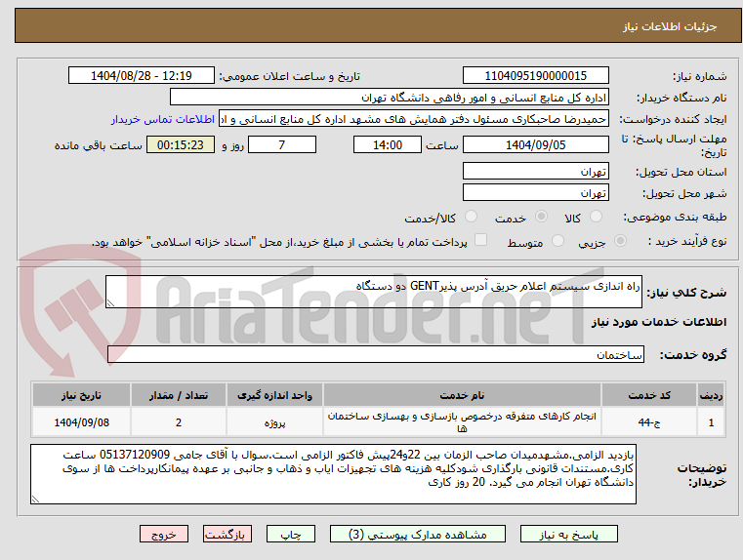743x560 pixels.
Task: Click the public announcement date field 1404/08/28
Action: click(x=142, y=76)
